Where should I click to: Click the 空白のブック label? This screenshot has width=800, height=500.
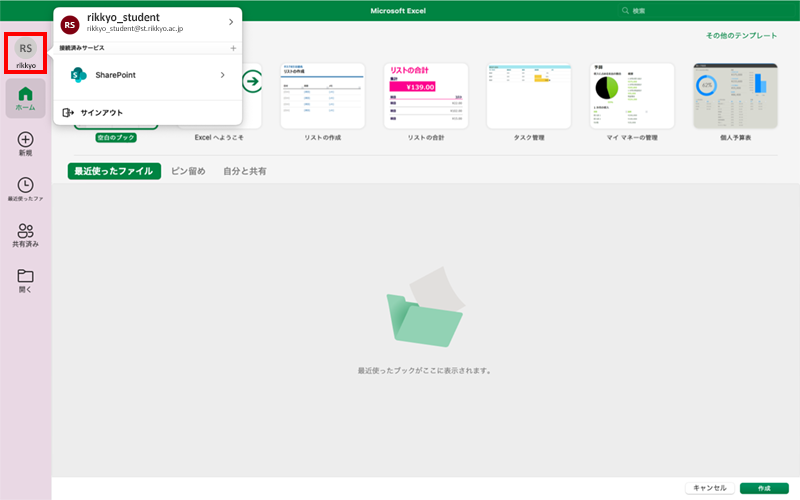pos(116,138)
